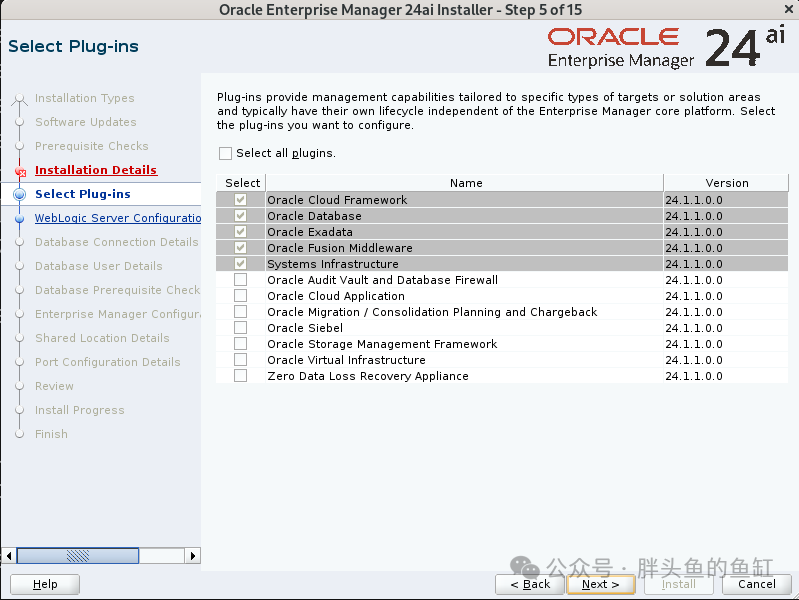Select the Oracle Siebel name cell
The width and height of the screenshot is (799, 600).
click(465, 328)
